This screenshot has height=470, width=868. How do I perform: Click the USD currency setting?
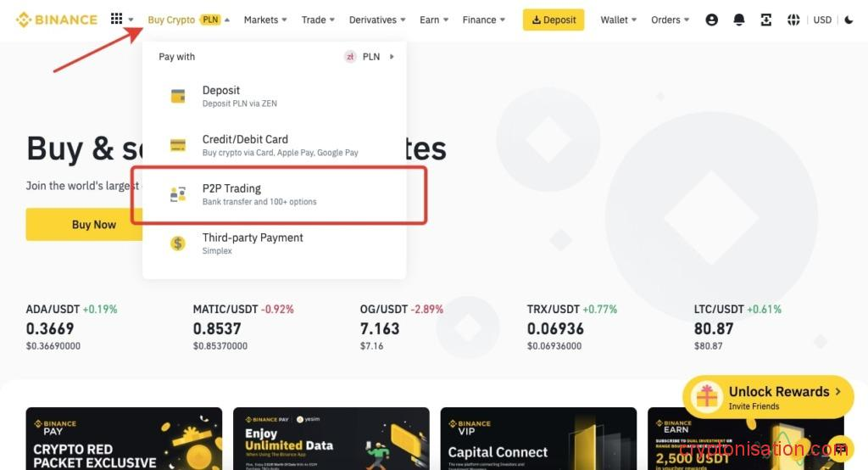click(x=822, y=20)
